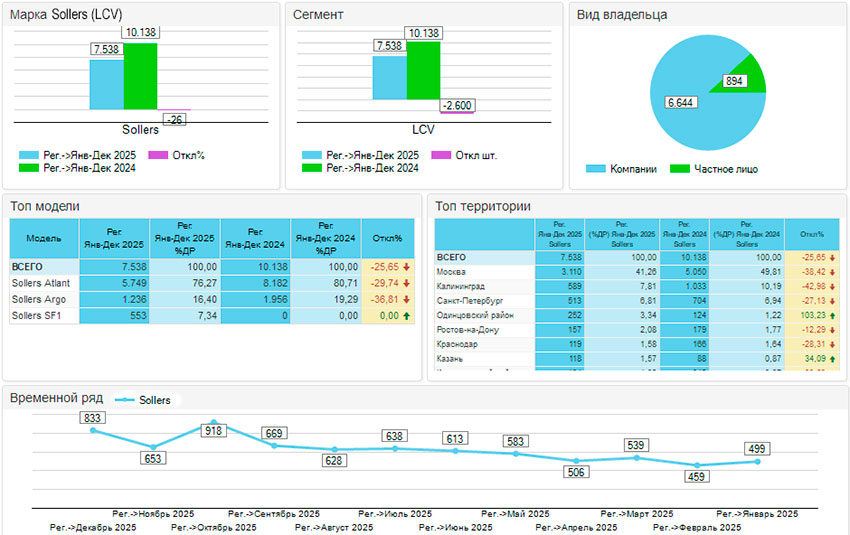Viewport: 850px width, 535px height.
Task: Click red down arrow in Sollers Argo row
Action: point(408,299)
